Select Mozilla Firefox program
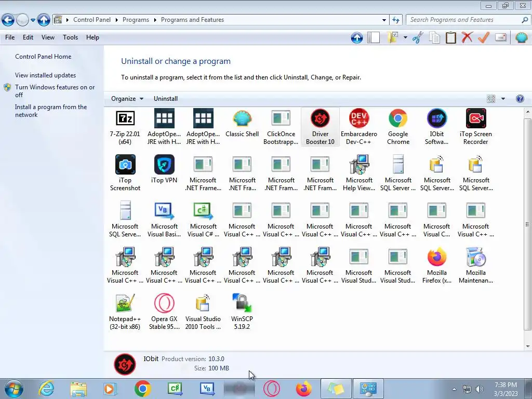The image size is (532, 399). click(436, 265)
